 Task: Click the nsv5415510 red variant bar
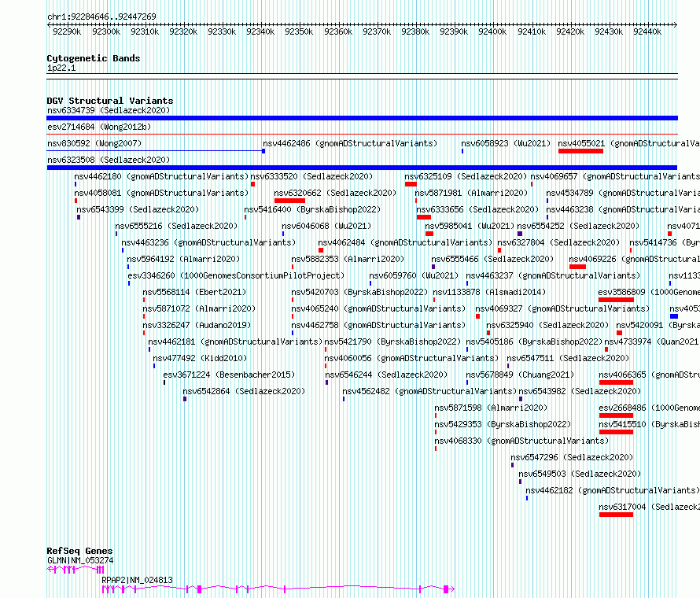click(616, 432)
